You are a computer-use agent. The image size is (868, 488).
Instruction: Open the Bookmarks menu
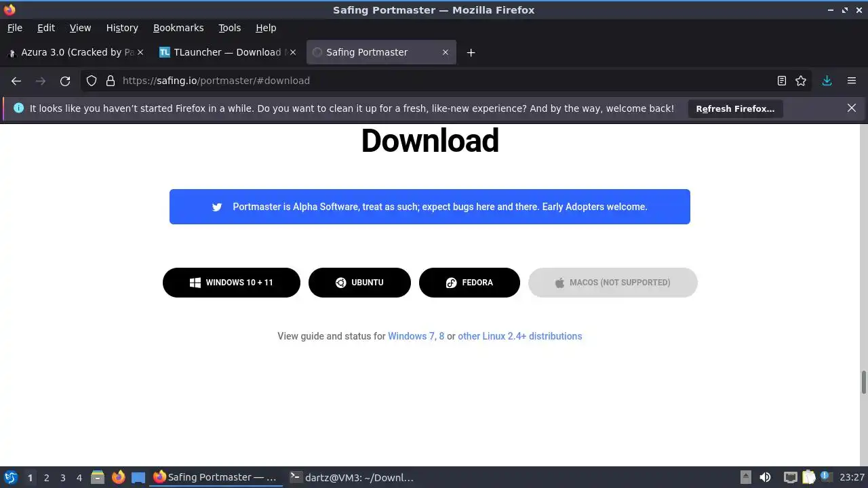coord(178,28)
